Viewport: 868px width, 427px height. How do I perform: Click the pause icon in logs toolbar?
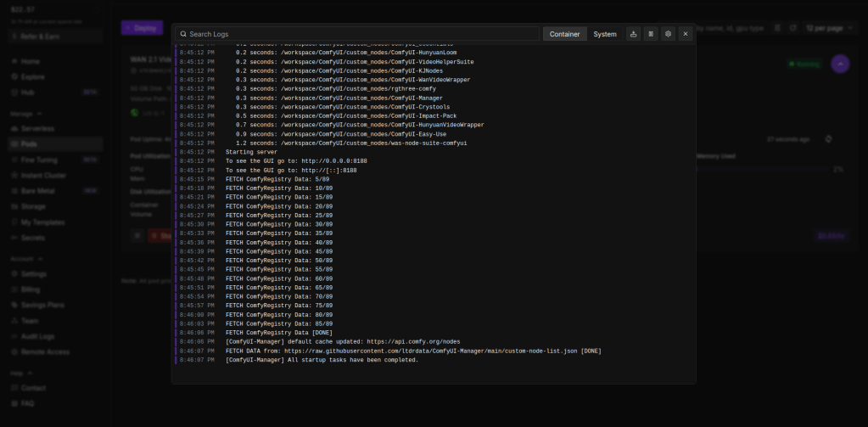click(651, 34)
